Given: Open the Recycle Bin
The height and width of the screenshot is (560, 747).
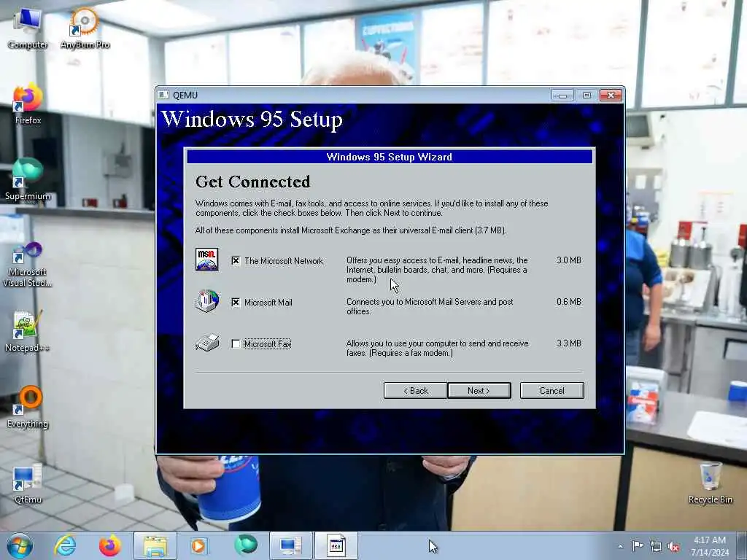Looking at the screenshot, I should (711, 483).
